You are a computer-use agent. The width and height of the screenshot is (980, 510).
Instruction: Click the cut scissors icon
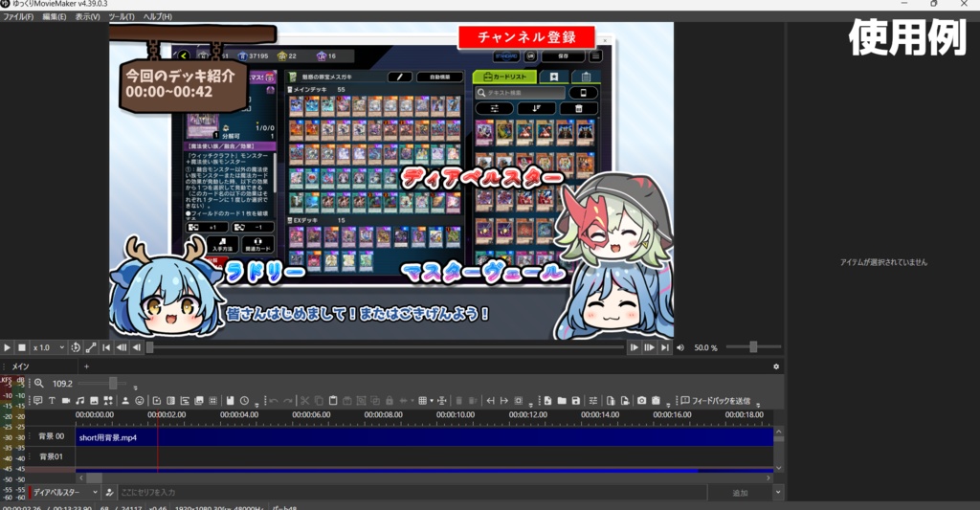[304, 401]
